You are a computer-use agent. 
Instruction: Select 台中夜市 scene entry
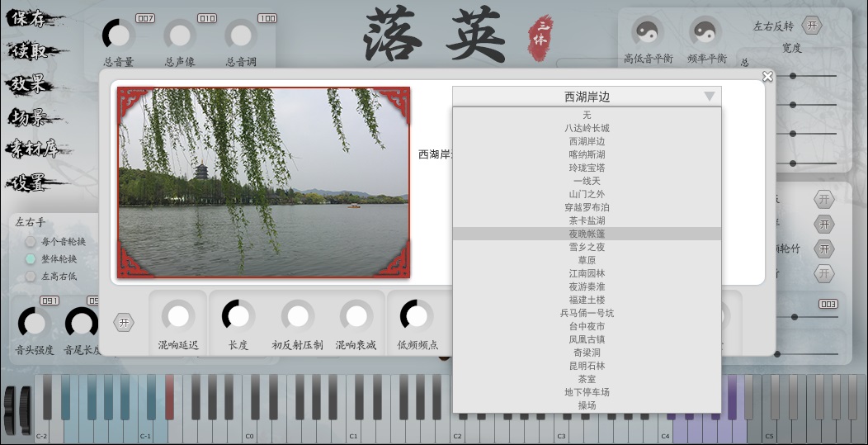[587, 326]
